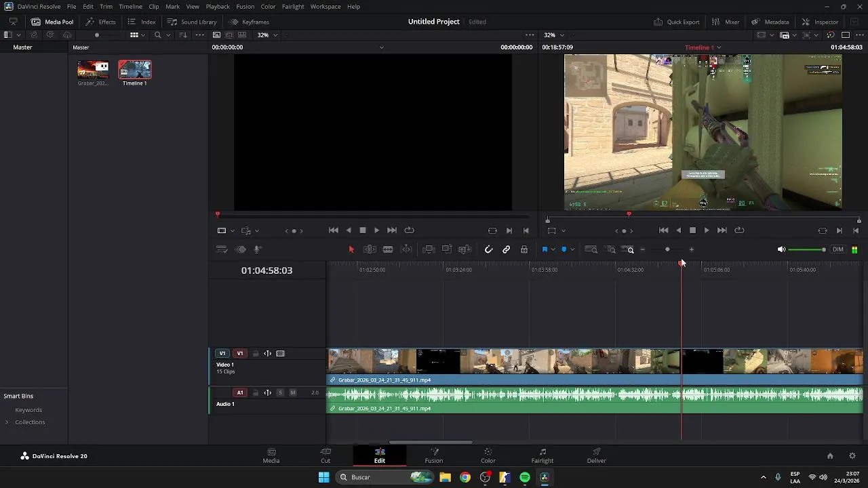Click the Detail Zoom icon
Image resolution: width=868 pixels, height=488 pixels.
click(x=610, y=249)
